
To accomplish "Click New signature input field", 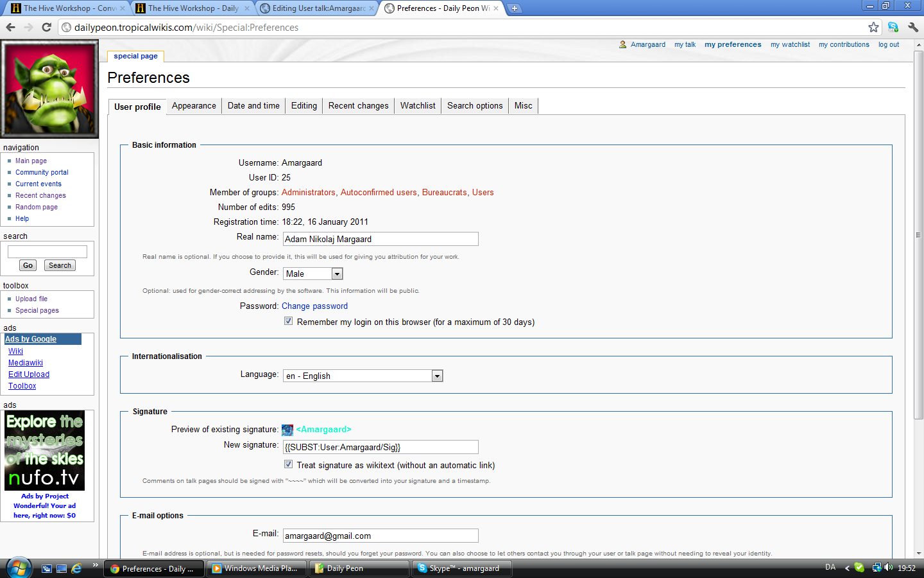I will click(381, 447).
